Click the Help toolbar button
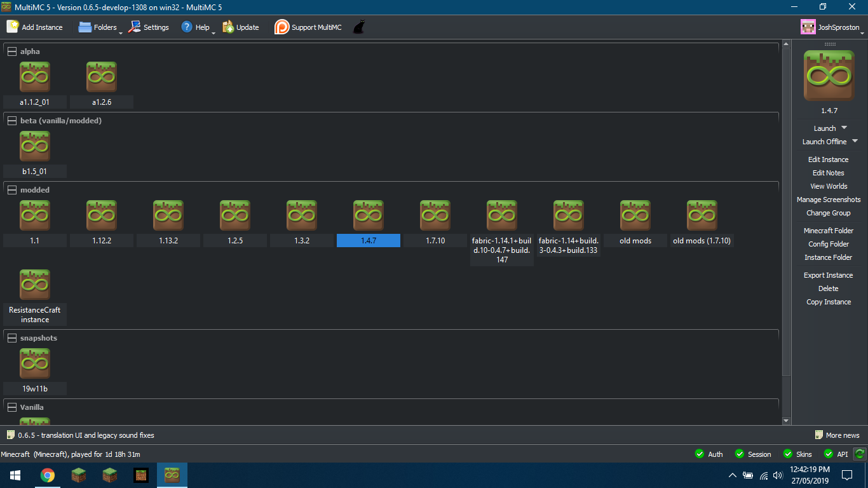This screenshot has width=868, height=488. pos(195,27)
